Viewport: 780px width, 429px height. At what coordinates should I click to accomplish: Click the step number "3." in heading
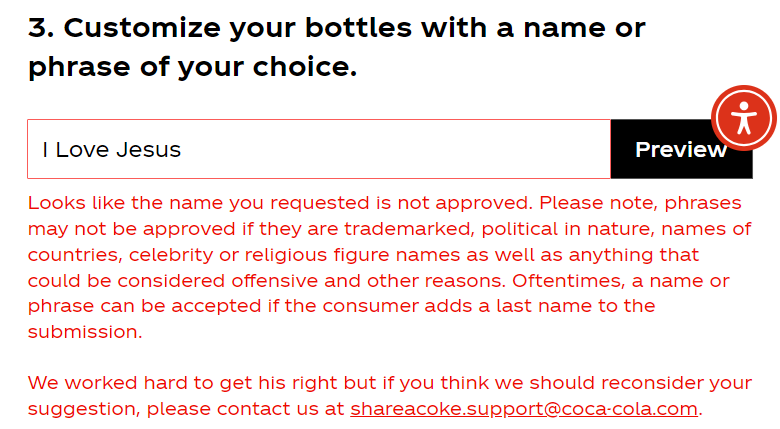click(40, 27)
